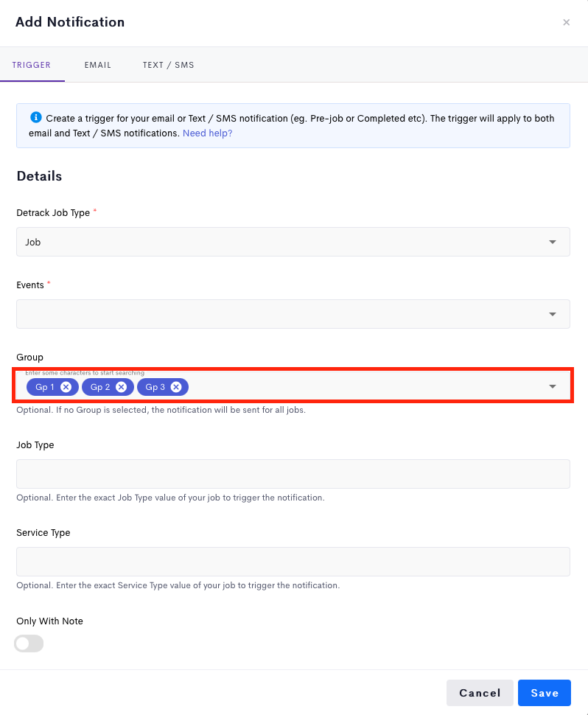Remove the Gp 3 group chip
Viewport: 588px width, 715px height.
point(176,387)
